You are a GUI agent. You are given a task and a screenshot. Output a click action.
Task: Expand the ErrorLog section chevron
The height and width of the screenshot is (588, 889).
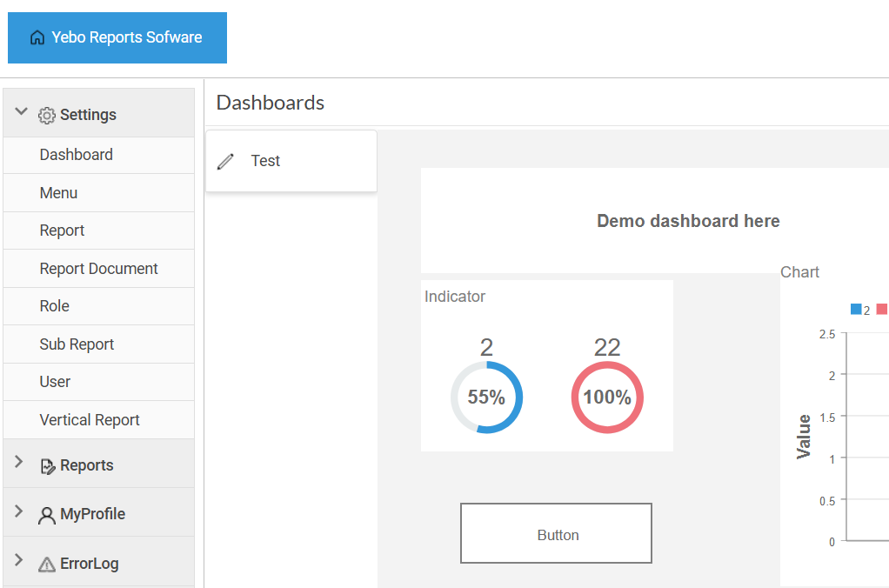(x=19, y=560)
